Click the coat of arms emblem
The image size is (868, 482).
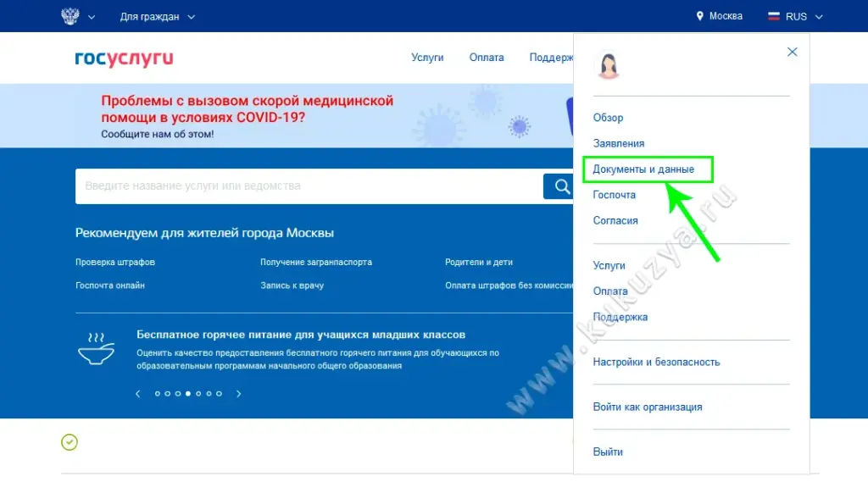(x=70, y=16)
